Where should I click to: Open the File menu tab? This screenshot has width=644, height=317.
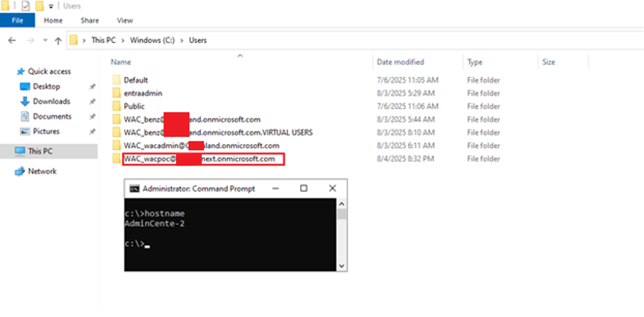click(17, 20)
